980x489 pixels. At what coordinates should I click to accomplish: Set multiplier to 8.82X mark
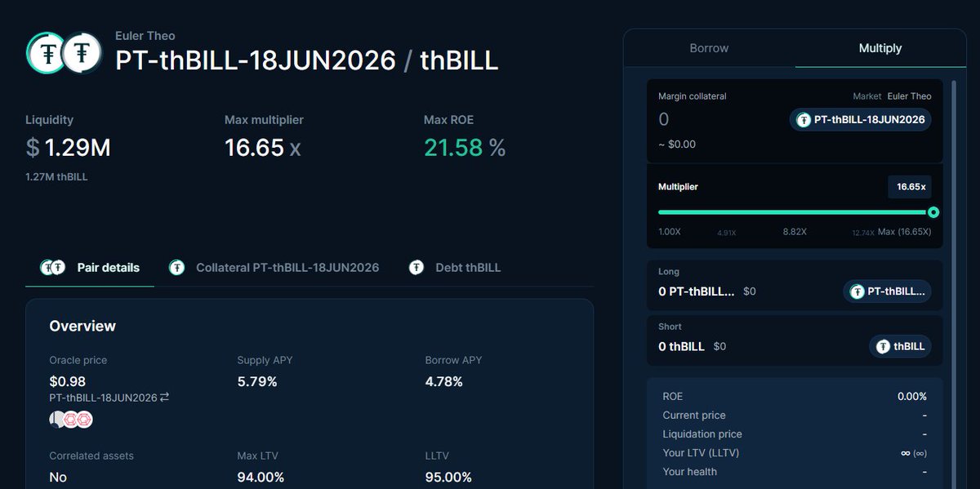(795, 232)
